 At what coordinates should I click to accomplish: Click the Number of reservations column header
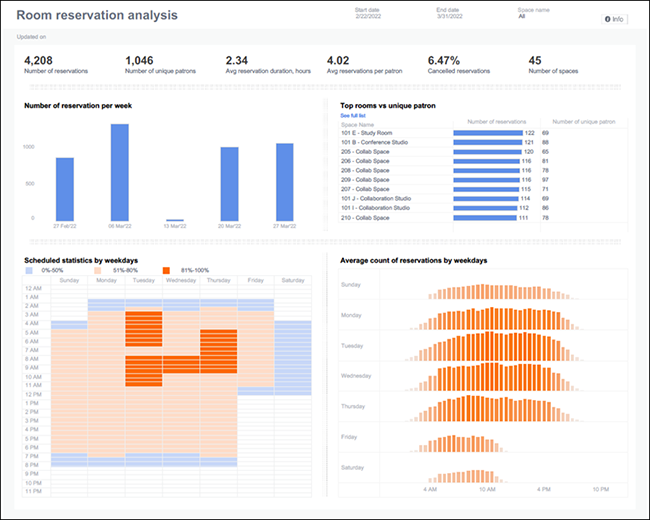[497, 122]
